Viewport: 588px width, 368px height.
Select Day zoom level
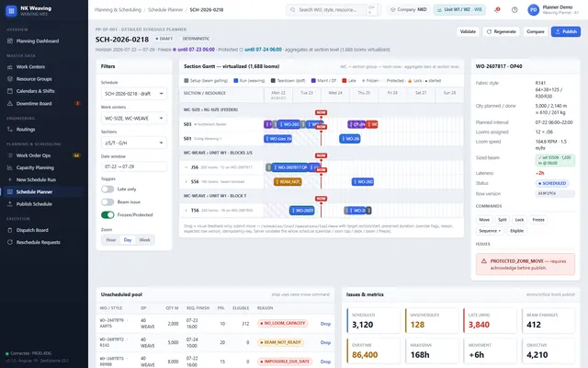tap(128, 240)
